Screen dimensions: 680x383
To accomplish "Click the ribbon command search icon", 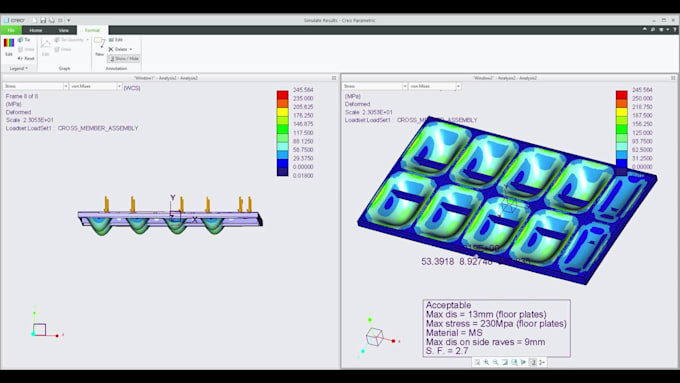I will [653, 29].
